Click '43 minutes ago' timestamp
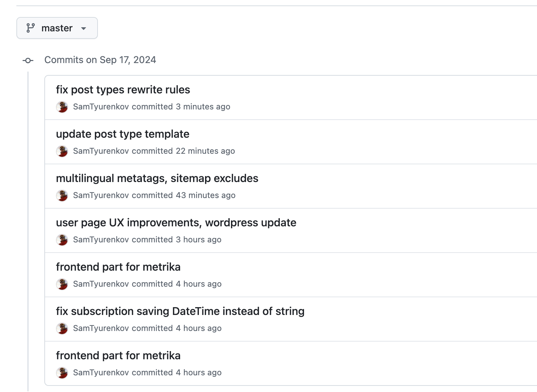Viewport: 537px width, 392px height. (206, 195)
